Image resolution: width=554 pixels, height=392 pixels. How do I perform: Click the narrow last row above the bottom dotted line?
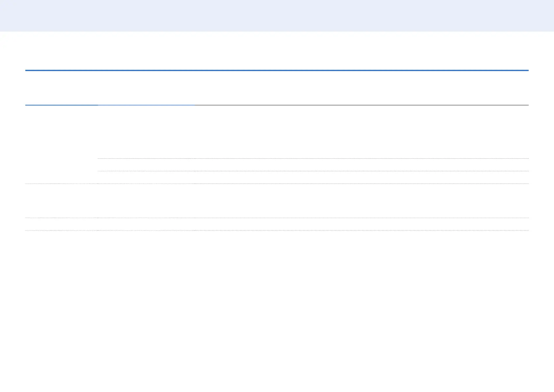point(277,224)
